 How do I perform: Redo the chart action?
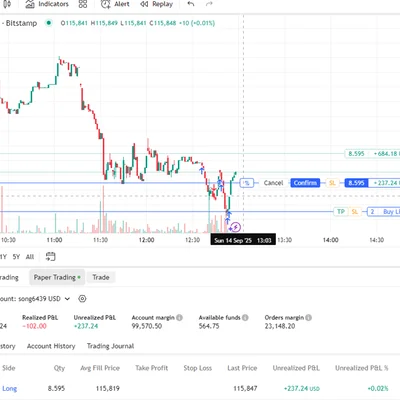tap(209, 4)
